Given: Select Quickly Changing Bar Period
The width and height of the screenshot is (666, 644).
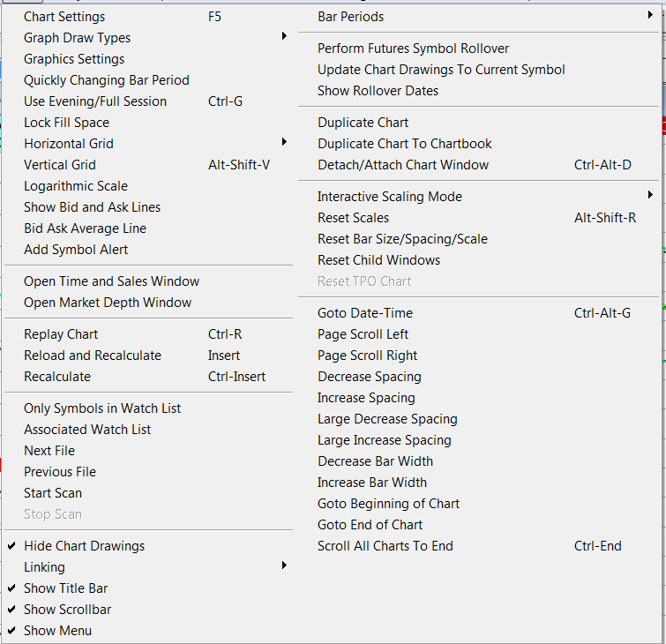Looking at the screenshot, I should click(148, 80).
